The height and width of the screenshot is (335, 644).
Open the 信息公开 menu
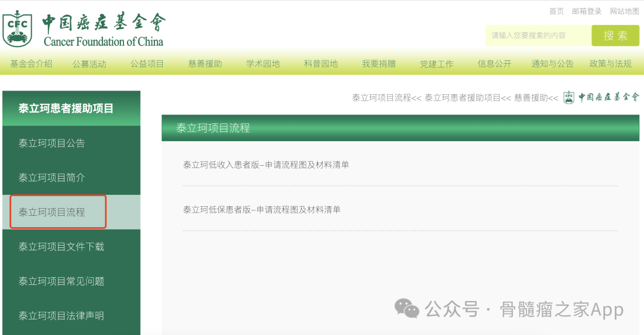click(494, 64)
